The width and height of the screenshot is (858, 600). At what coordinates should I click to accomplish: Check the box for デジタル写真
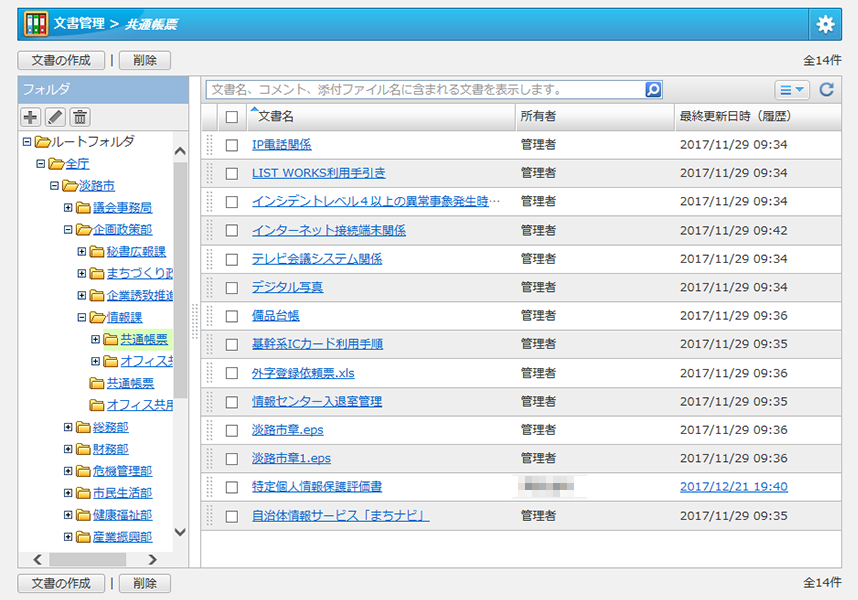[232, 287]
